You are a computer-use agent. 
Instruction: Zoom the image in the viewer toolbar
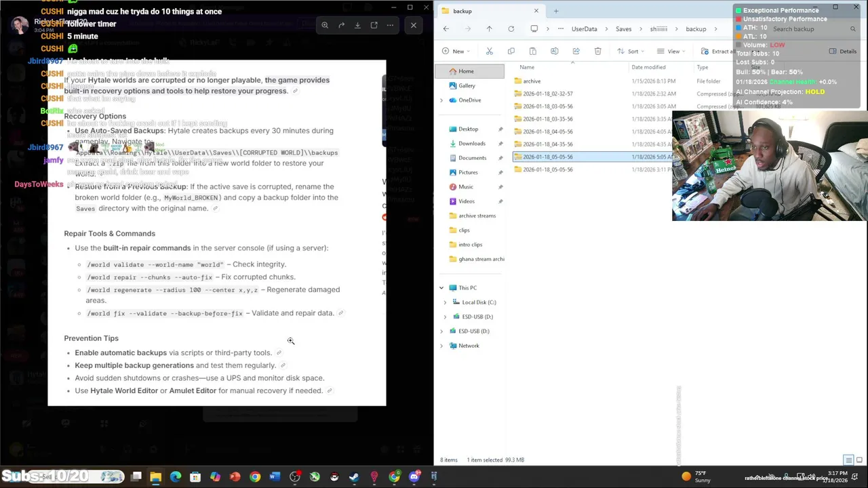pyautogui.click(x=325, y=25)
